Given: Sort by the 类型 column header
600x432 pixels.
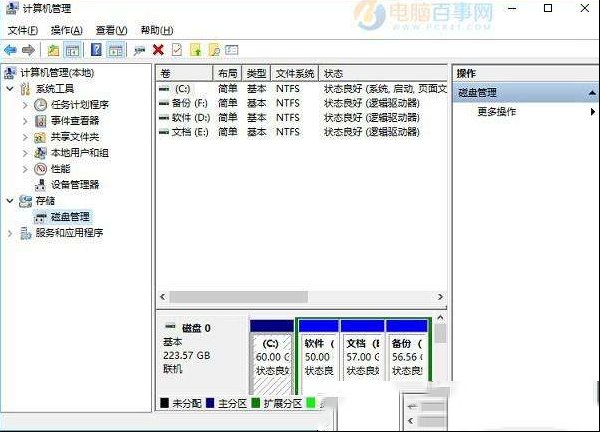Looking at the screenshot, I should 256,73.
